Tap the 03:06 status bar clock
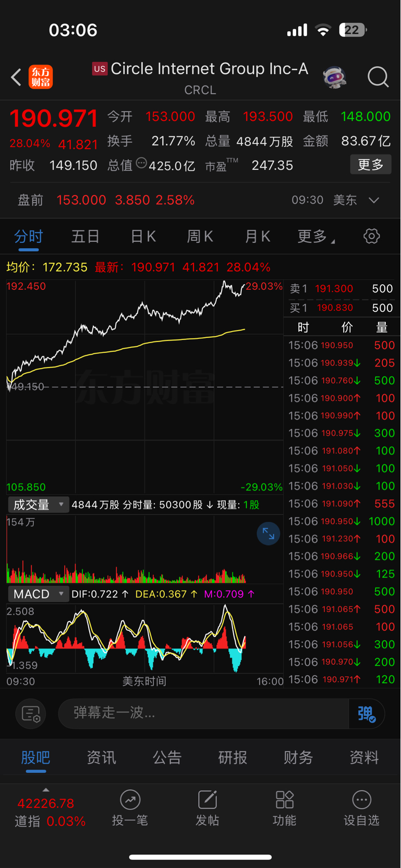The height and width of the screenshot is (868, 401). pos(73,30)
